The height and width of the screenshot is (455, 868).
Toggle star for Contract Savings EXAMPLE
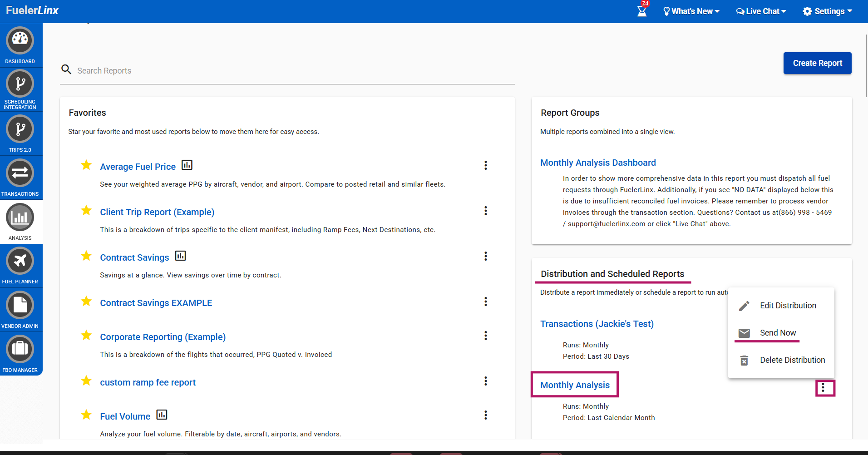86,301
